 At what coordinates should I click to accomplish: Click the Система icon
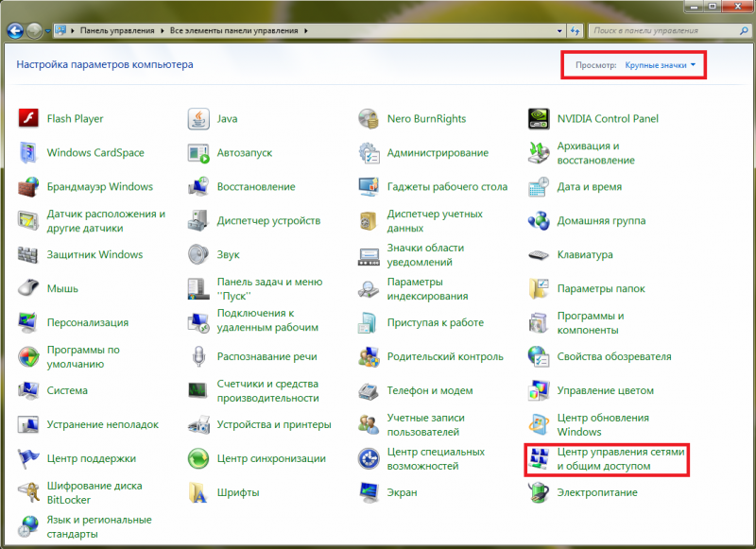click(28, 390)
